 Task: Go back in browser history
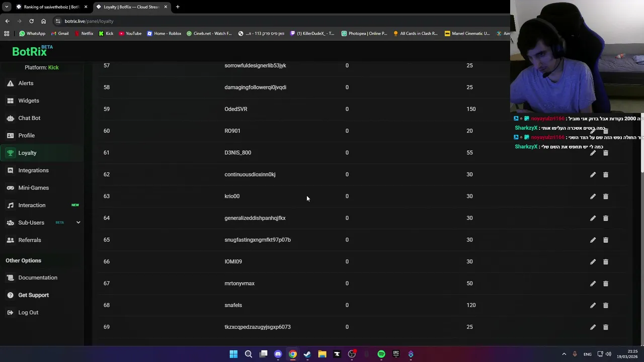(x=7, y=21)
